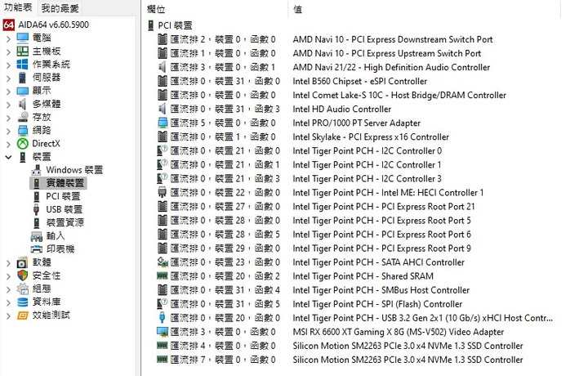Click the icon of the SATA AHCI Controller row
Viewport: 588px width, 376px height.
(x=162, y=262)
